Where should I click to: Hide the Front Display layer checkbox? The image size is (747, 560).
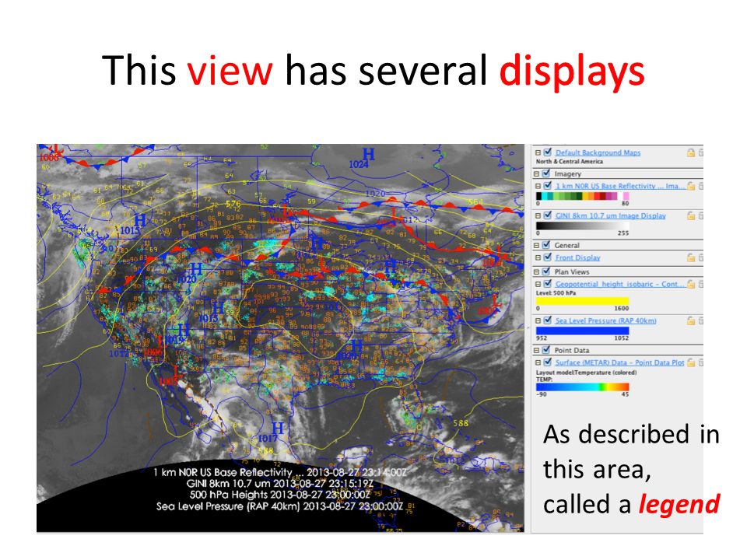tap(547, 257)
